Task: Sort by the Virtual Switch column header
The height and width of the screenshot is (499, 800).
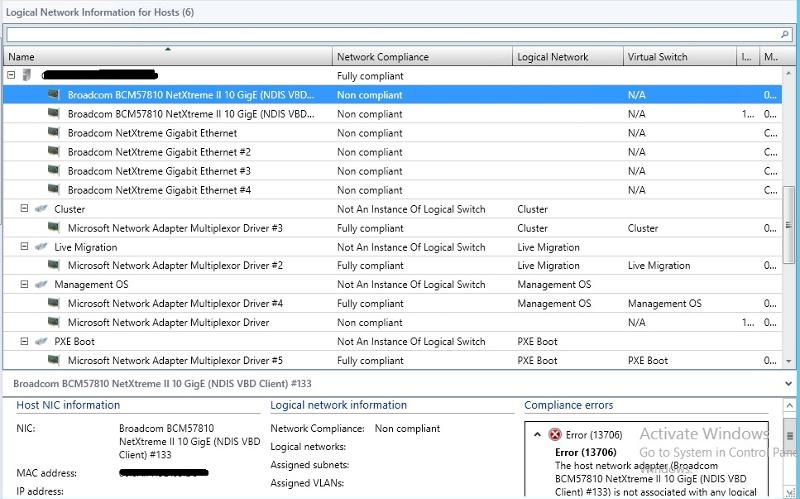Action: (x=680, y=57)
